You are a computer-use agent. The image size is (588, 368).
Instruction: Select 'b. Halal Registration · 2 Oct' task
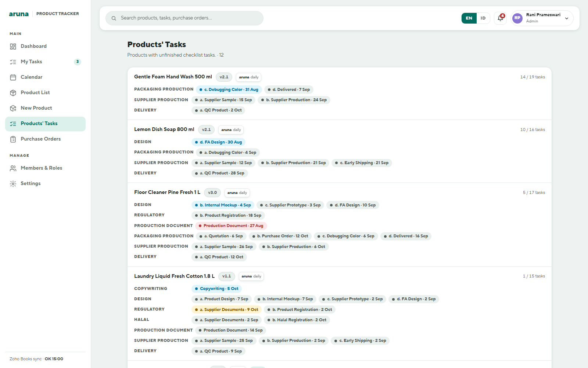coord(297,320)
